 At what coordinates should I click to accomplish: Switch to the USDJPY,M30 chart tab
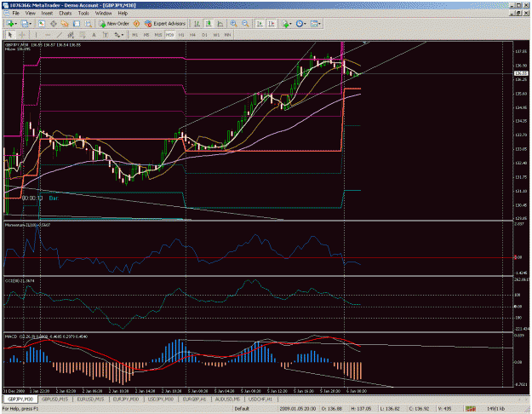coord(161,399)
